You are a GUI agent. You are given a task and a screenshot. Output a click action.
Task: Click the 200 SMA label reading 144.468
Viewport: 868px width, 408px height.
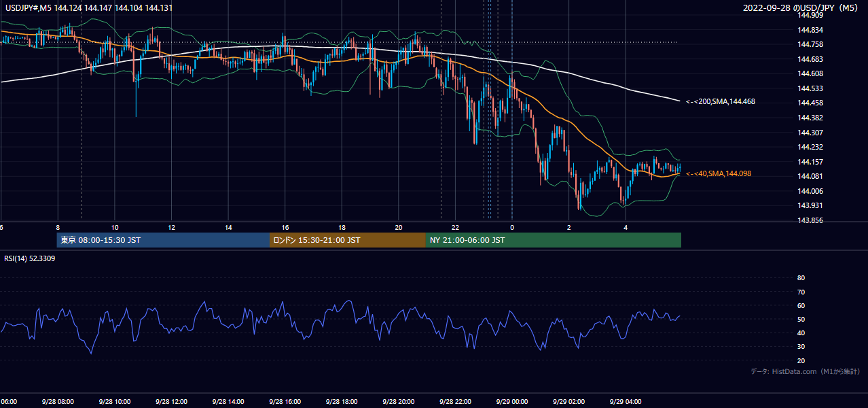720,101
